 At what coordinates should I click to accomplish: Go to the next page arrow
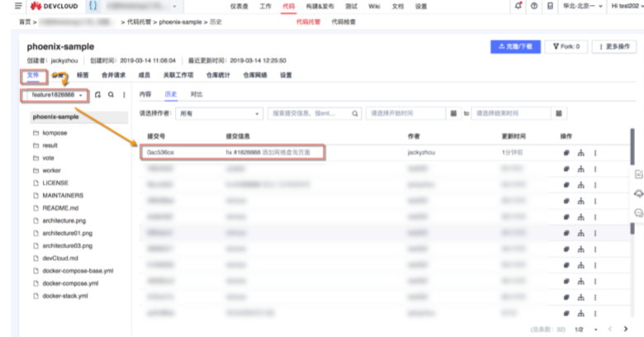626,329
